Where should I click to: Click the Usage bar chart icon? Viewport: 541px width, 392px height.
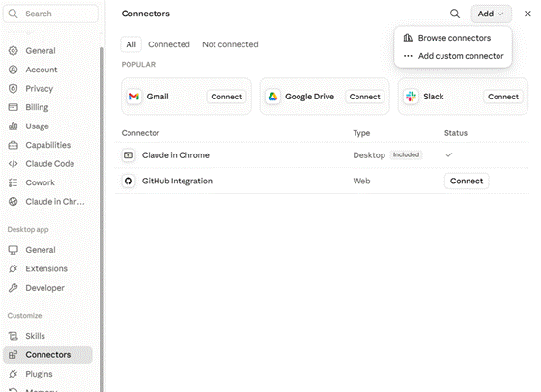coord(14,126)
